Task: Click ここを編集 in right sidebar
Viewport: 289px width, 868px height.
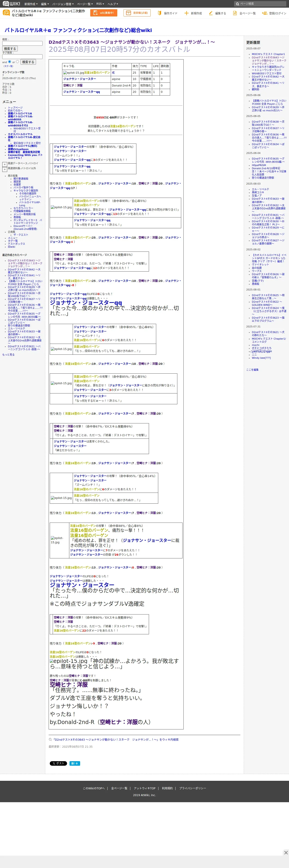Action: (252, 370)
